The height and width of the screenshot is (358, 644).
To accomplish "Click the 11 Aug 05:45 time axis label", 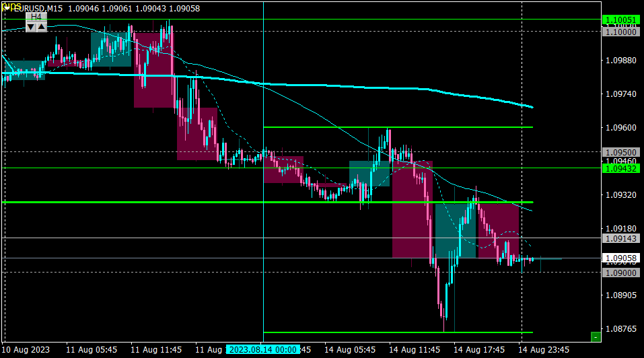I will coord(91,350).
